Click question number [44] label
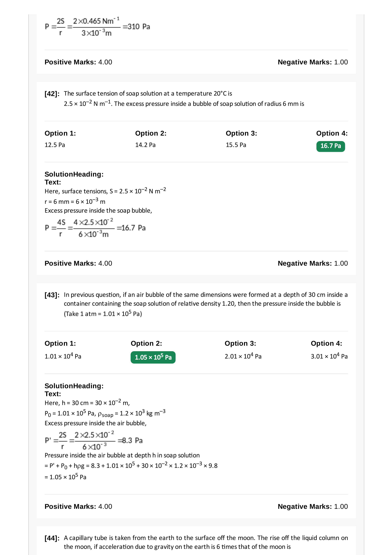The image size is (392, 555). point(52,538)
